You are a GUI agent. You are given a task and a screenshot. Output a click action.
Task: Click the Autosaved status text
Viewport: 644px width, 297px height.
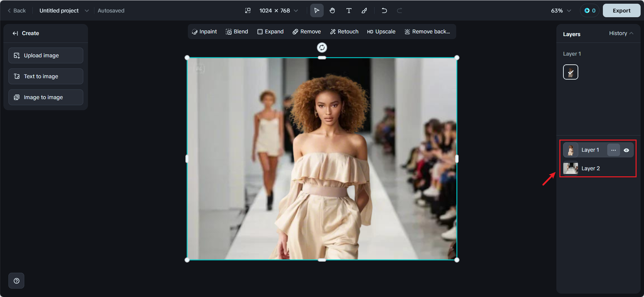[x=111, y=11]
